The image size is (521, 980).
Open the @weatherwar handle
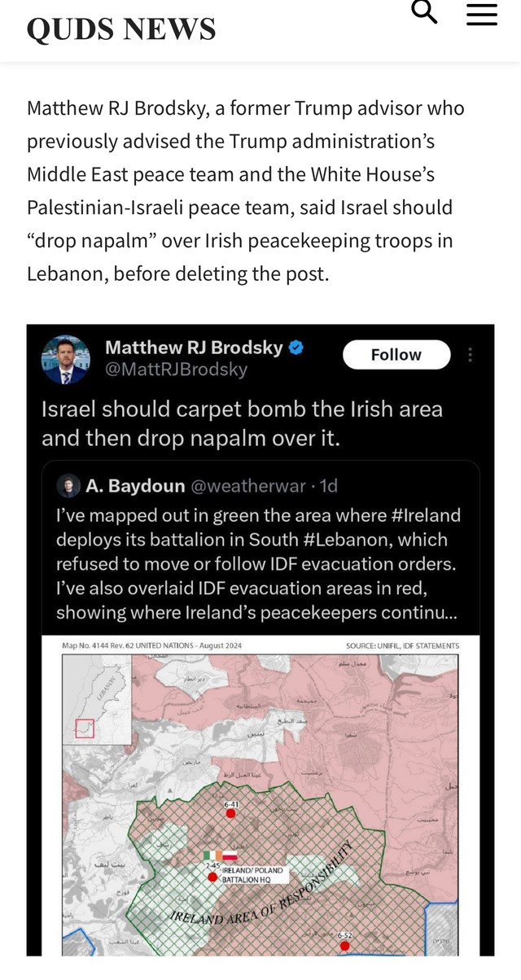(247, 486)
